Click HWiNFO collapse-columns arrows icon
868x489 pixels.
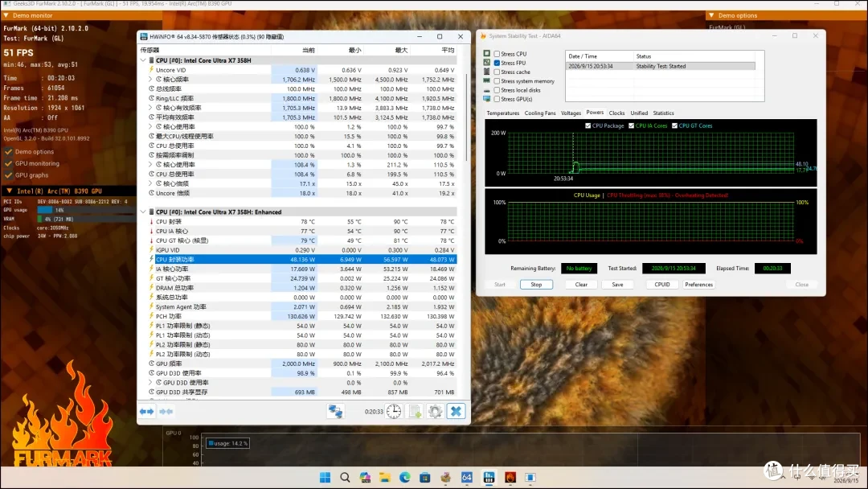pos(166,412)
